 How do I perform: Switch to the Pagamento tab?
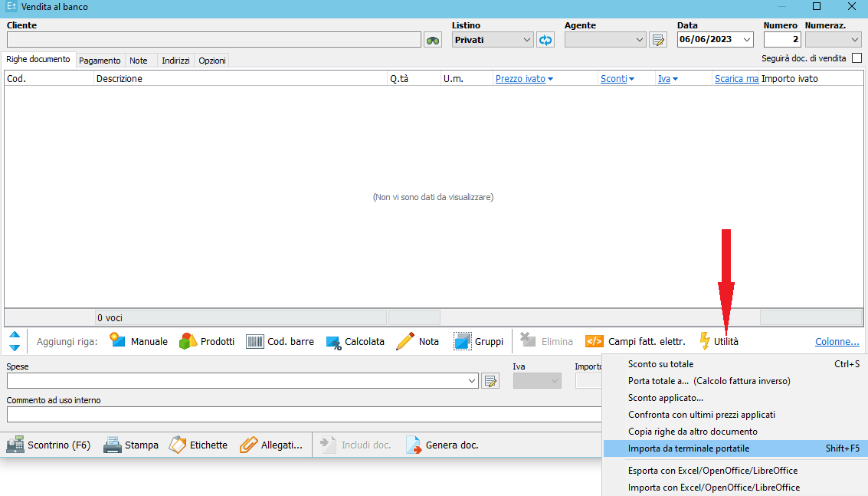pos(100,61)
